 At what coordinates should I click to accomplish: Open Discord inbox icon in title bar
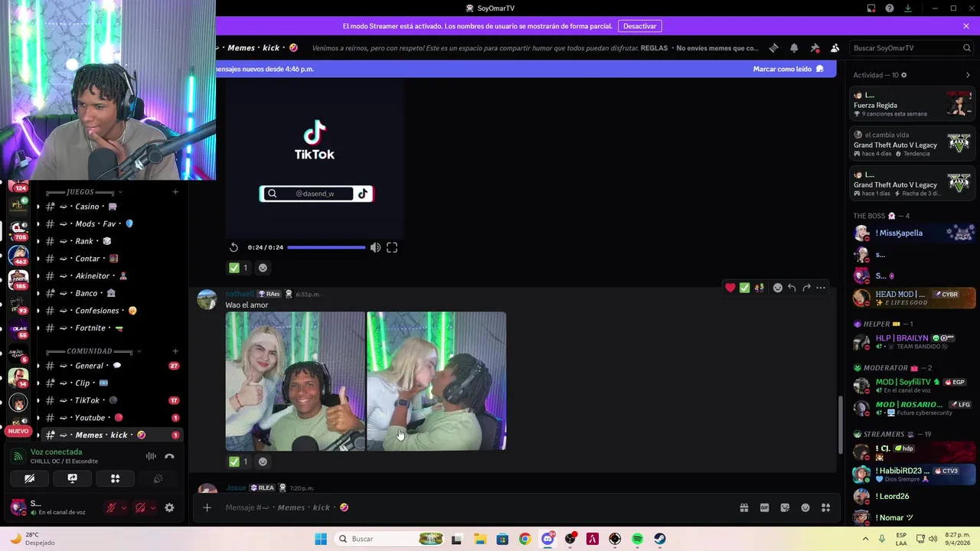871,8
